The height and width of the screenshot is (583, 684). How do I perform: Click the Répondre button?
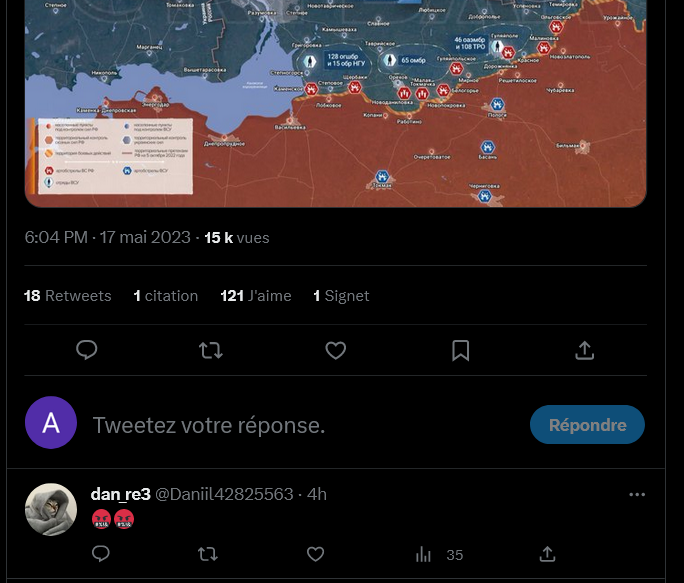click(x=587, y=425)
